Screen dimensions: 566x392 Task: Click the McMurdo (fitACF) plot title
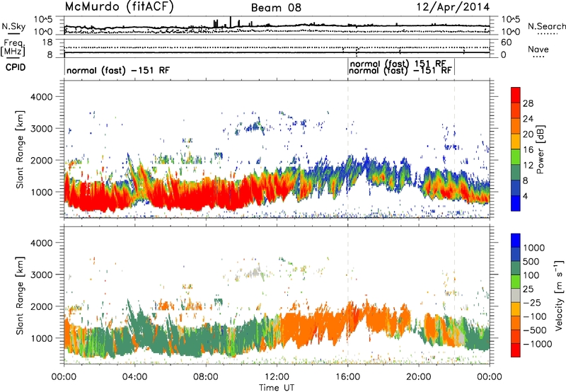[120, 7]
